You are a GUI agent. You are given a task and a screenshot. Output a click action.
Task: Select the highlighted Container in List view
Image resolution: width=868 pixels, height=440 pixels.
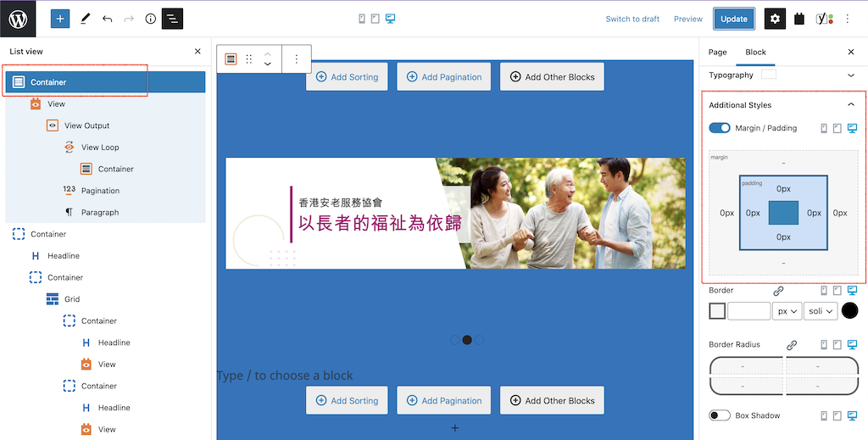[105, 82]
